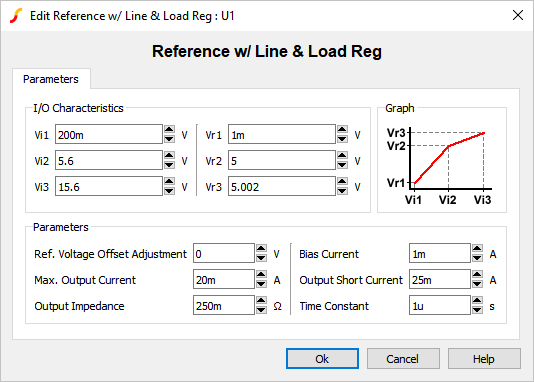The image size is (534, 382).
Task: Increase Bias Current with up arrow
Action: [477, 249]
